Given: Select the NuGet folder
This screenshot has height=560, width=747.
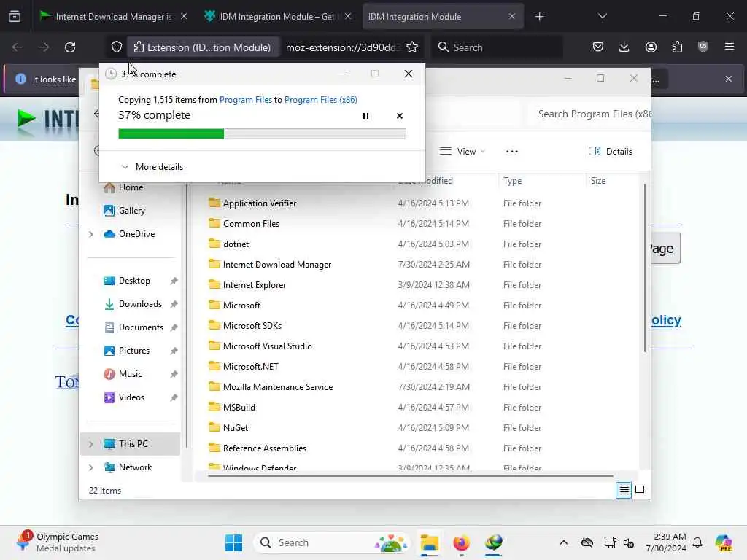Looking at the screenshot, I should [236, 428].
